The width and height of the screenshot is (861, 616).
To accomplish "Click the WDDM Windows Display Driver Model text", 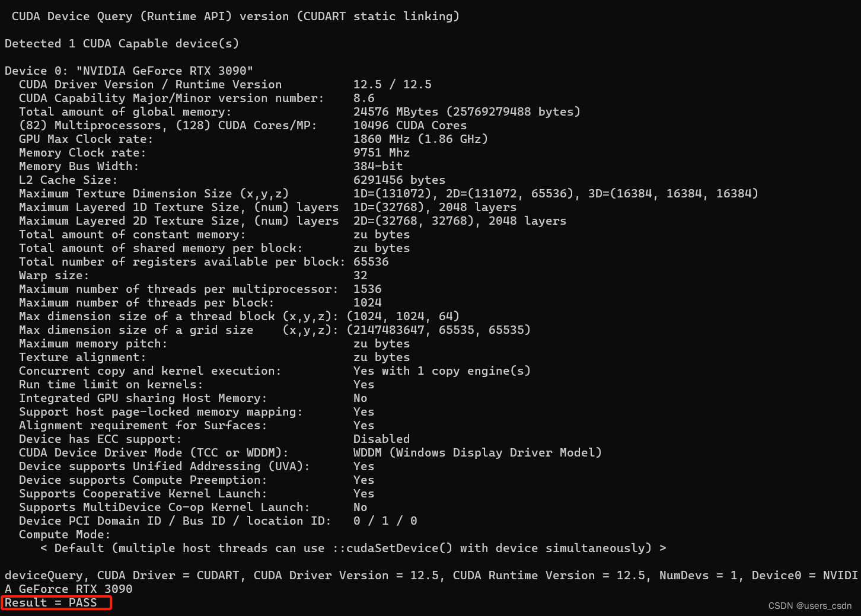I will coord(477,452).
